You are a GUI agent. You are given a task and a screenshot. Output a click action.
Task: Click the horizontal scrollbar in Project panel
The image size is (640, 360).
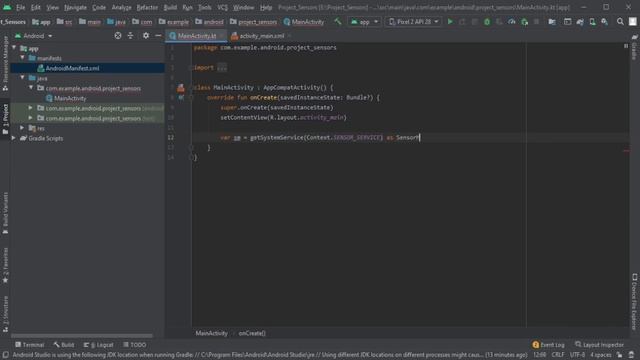pyautogui.click(x=82, y=336)
